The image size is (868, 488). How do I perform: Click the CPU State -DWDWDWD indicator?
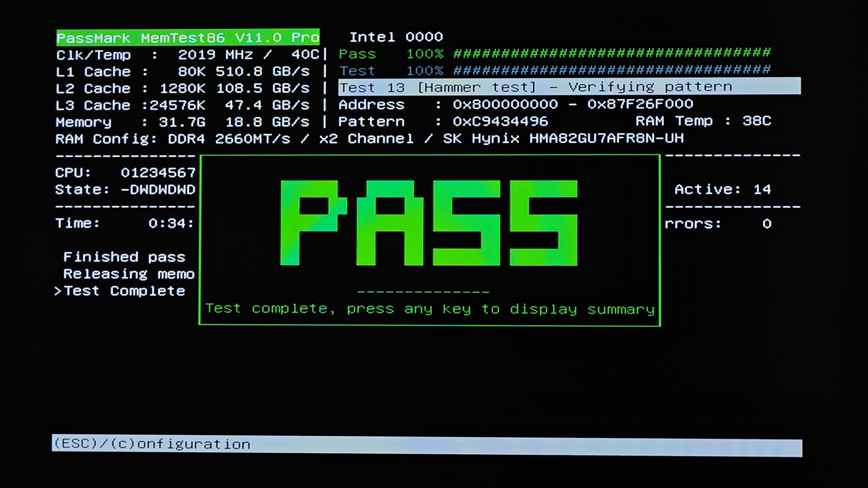coord(158,190)
